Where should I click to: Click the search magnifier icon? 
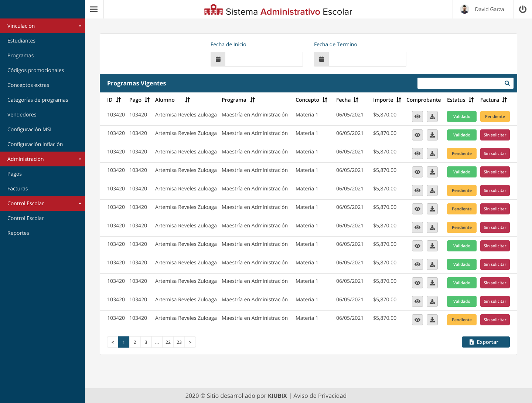pos(507,83)
